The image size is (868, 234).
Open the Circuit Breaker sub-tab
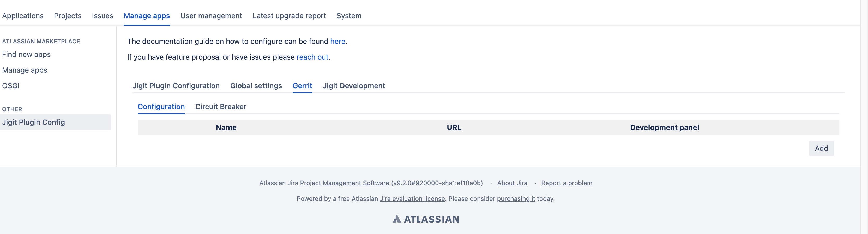coord(221,107)
